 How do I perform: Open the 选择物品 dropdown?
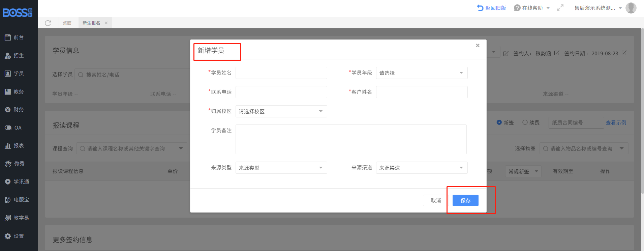(x=584, y=148)
